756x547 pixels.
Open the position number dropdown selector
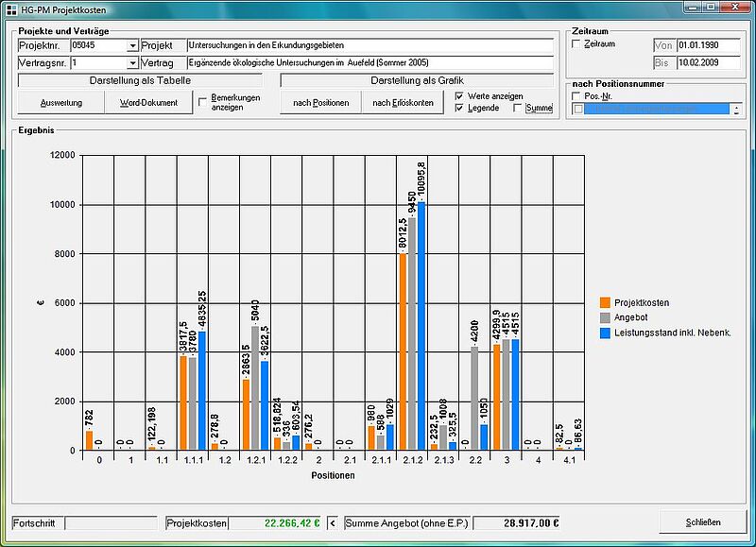(x=735, y=110)
